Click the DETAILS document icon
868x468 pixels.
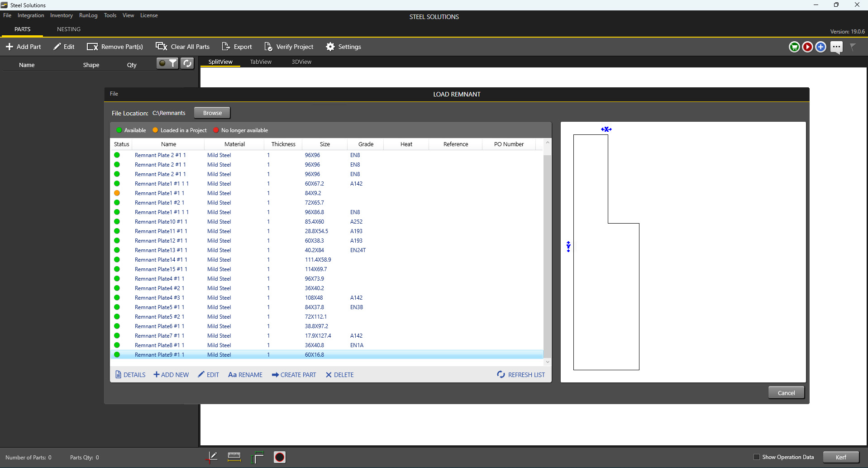coord(119,375)
